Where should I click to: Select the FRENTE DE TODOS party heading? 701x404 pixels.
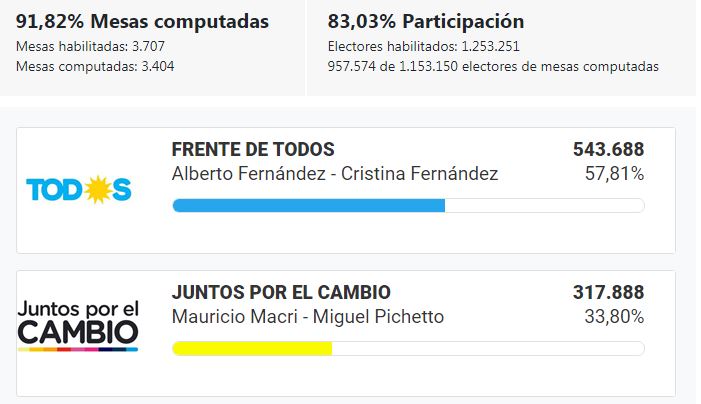pos(253,149)
